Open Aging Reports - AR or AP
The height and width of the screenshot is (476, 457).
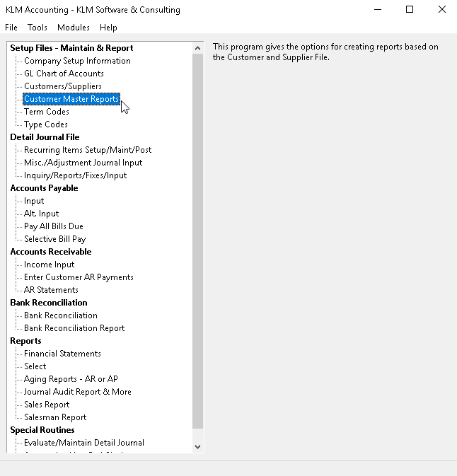click(x=71, y=380)
